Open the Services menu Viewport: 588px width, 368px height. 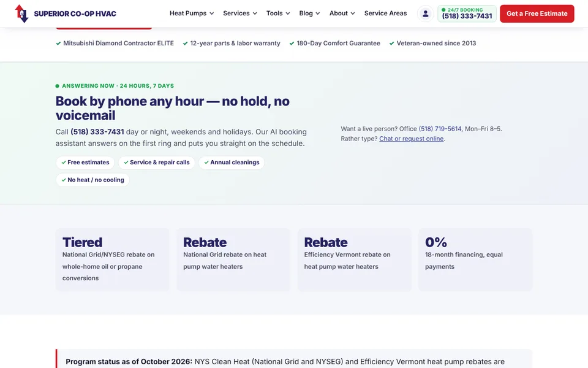coord(240,13)
